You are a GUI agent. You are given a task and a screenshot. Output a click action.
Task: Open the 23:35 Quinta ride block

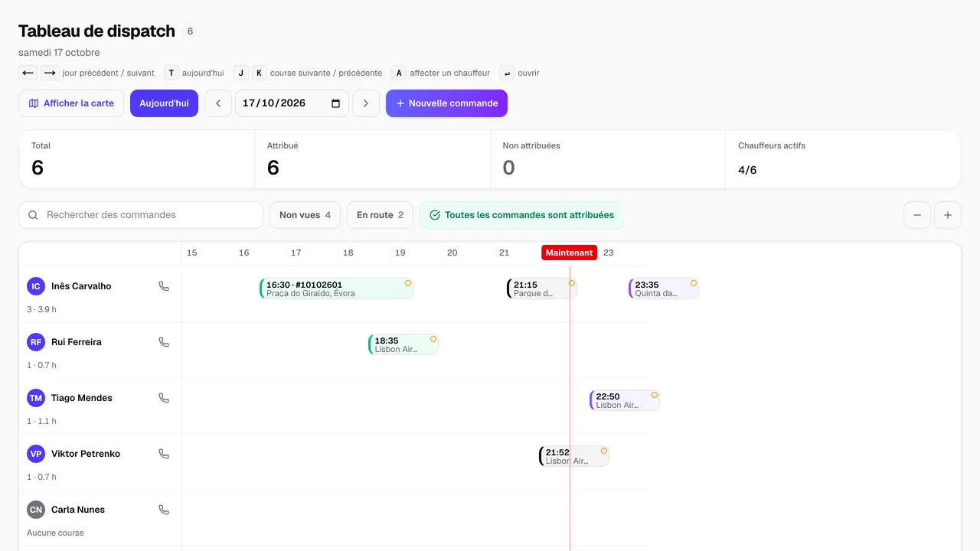pyautogui.click(x=664, y=289)
